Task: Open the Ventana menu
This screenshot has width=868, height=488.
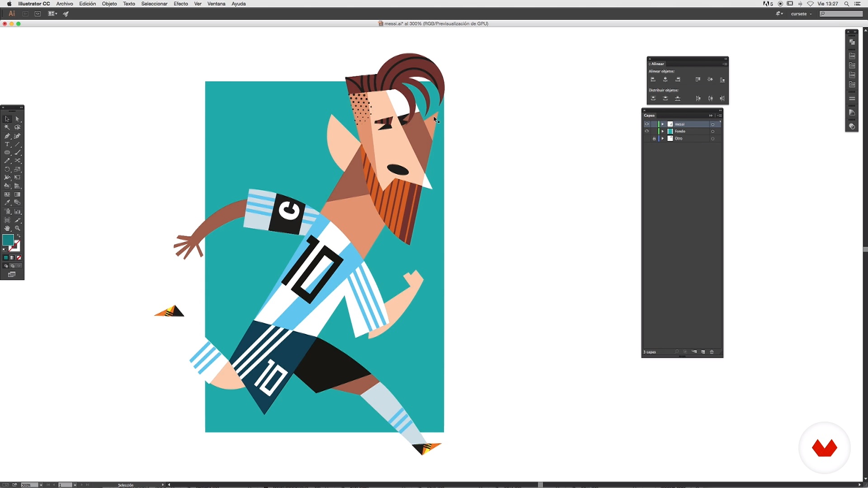Action: tap(216, 4)
